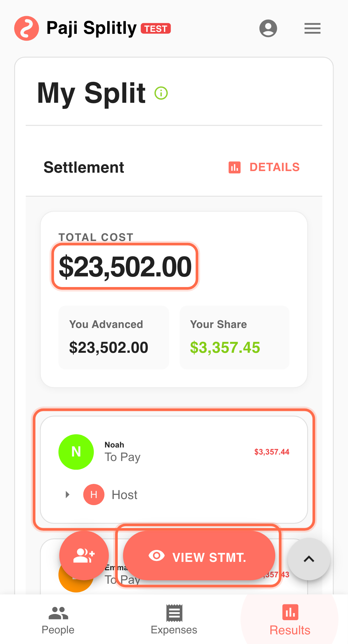Image resolution: width=348 pixels, height=644 pixels.
Task: Click the Paji Splitly logo icon
Action: click(x=26, y=28)
